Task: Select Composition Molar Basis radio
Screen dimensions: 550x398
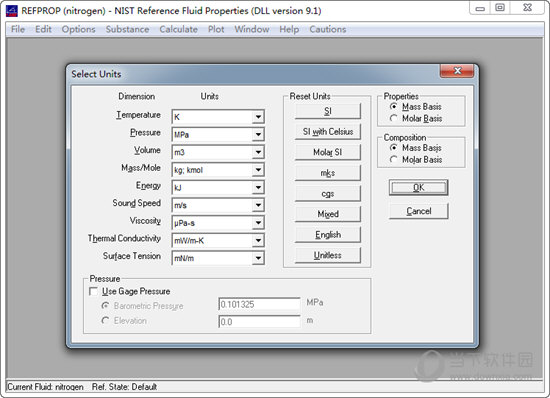Action: pyautogui.click(x=394, y=160)
